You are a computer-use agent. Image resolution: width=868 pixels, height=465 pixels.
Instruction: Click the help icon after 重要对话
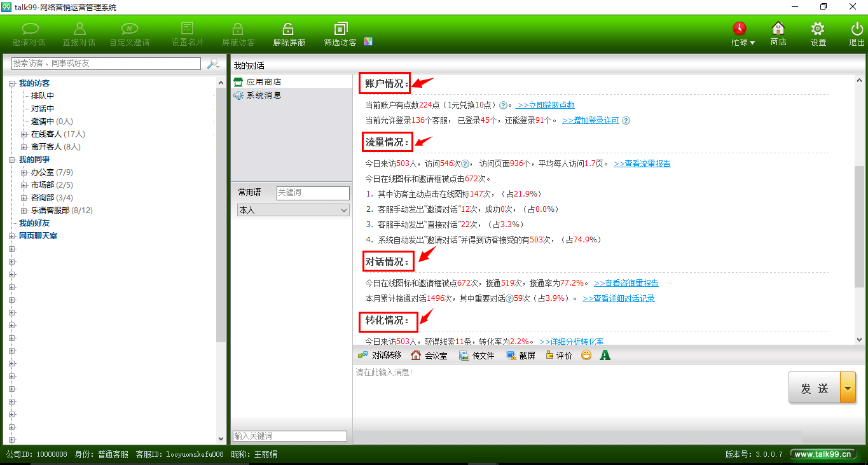coord(509,299)
